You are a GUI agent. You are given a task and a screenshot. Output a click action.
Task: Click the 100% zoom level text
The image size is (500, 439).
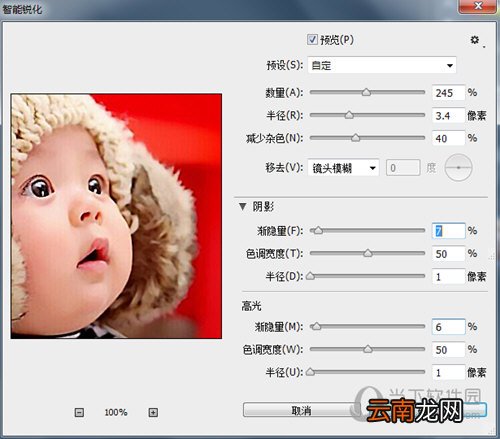pyautogui.click(x=116, y=413)
